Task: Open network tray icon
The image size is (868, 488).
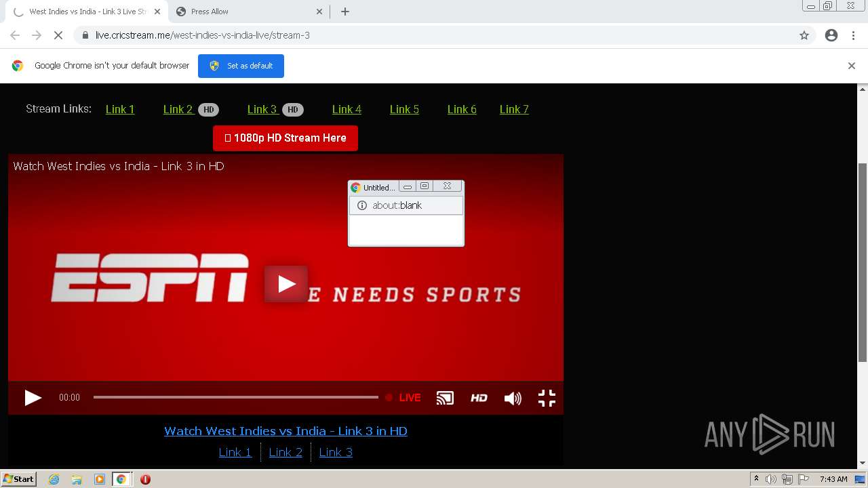Action: 787,479
